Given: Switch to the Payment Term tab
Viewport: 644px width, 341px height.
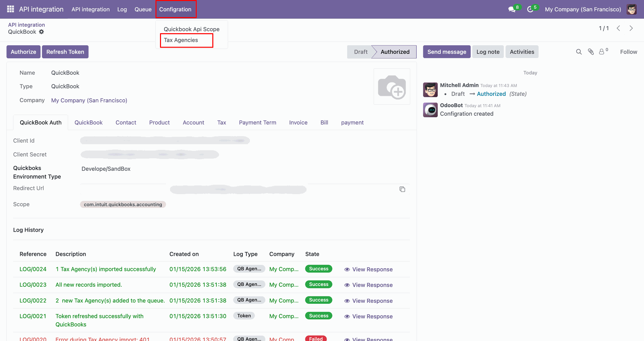Looking at the screenshot, I should tap(258, 123).
